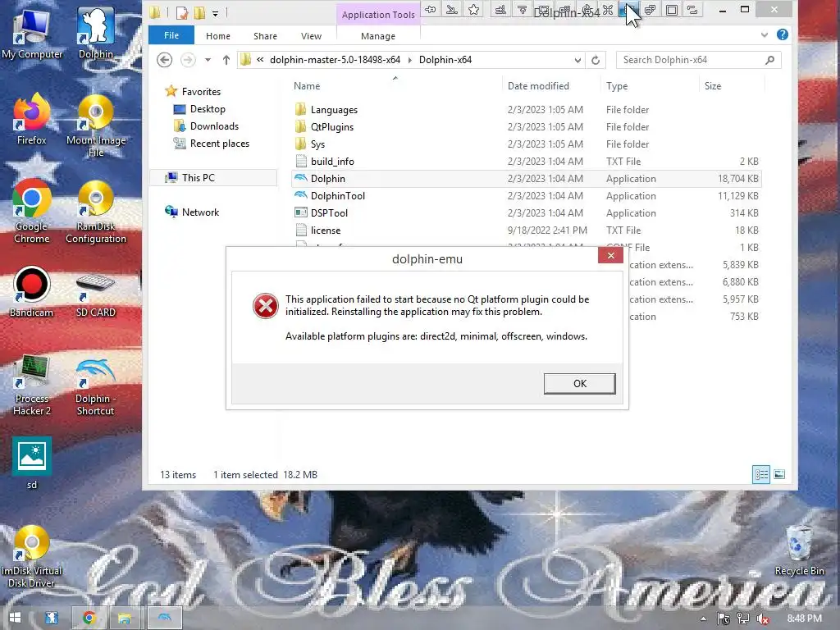Open Downloads in the navigation pane
Viewport: 840px width, 630px height.
coord(206,126)
